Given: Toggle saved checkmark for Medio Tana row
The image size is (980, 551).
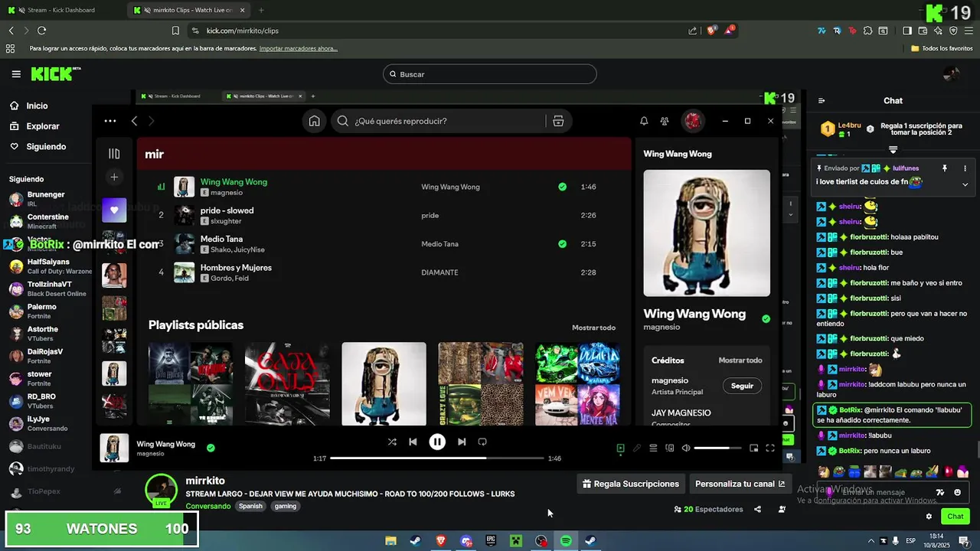Looking at the screenshot, I should (563, 244).
